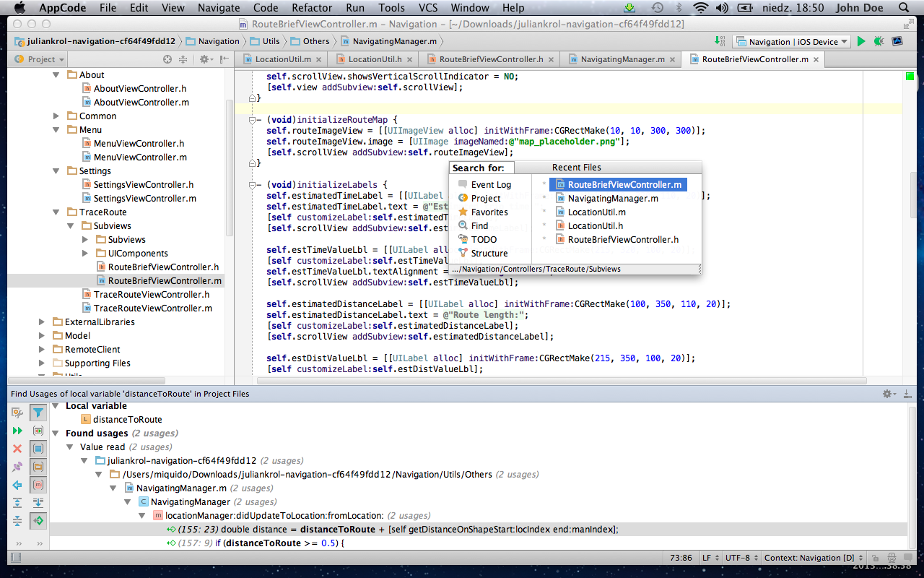Toggle group usages by directory

(x=38, y=467)
